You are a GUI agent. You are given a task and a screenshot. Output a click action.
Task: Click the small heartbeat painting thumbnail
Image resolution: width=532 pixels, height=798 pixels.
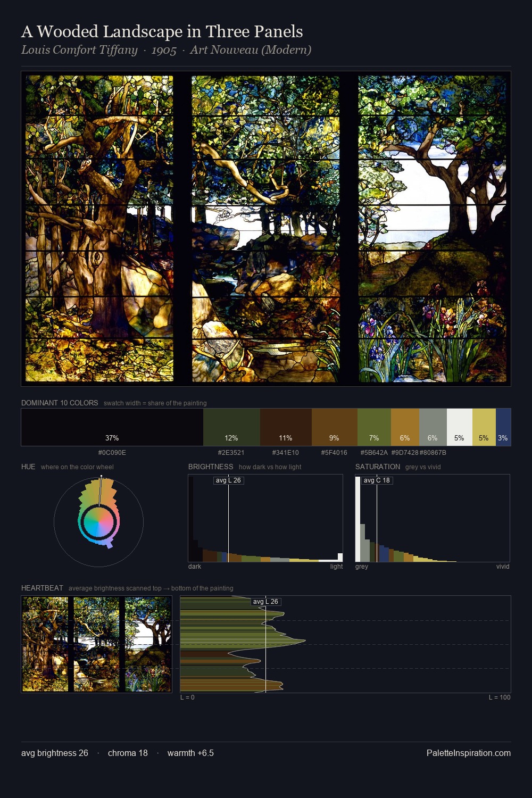click(97, 644)
